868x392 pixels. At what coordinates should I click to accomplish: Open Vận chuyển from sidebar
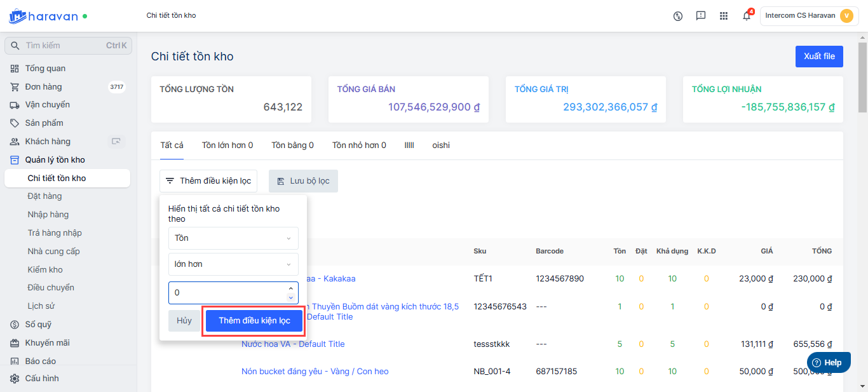point(47,104)
